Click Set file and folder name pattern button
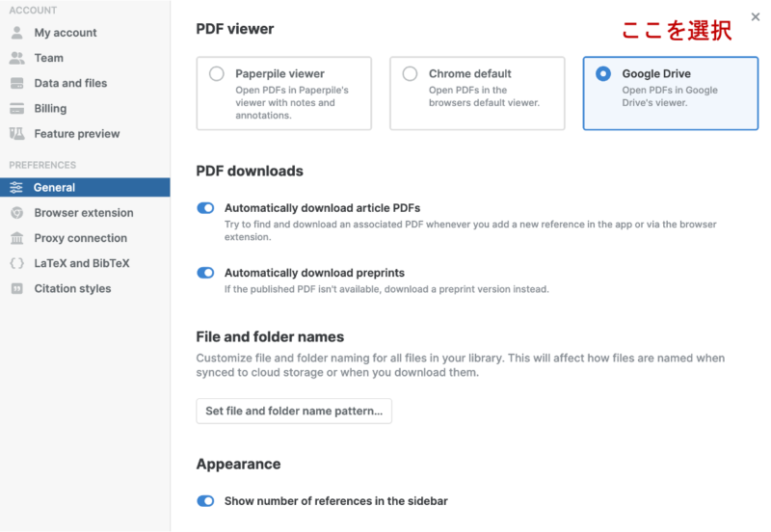 coord(294,411)
